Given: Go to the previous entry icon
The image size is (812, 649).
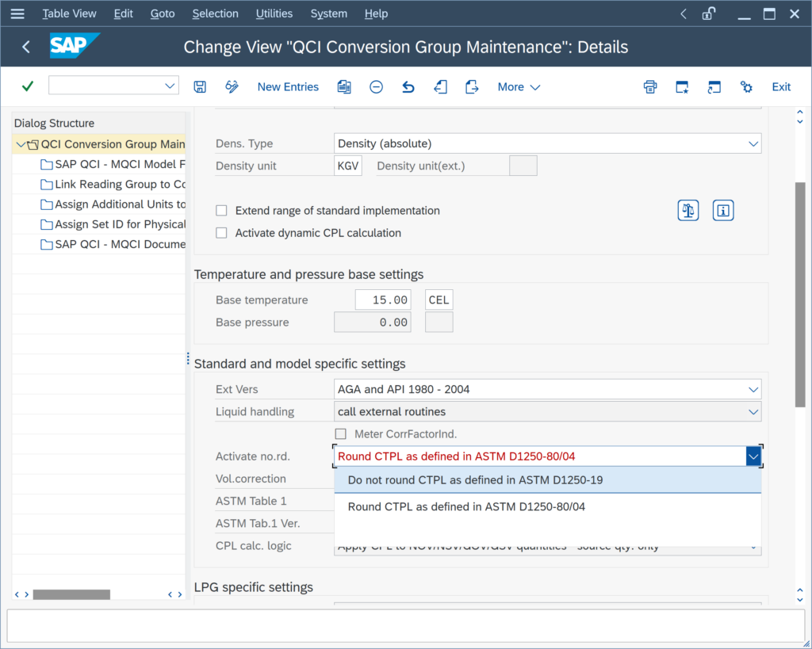Looking at the screenshot, I should pos(440,86).
